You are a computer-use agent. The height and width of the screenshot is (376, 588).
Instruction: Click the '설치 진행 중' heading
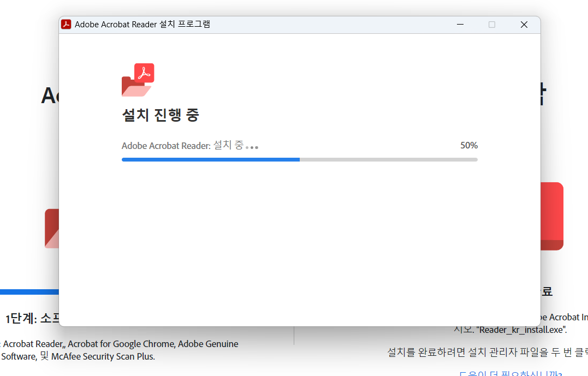tap(161, 115)
